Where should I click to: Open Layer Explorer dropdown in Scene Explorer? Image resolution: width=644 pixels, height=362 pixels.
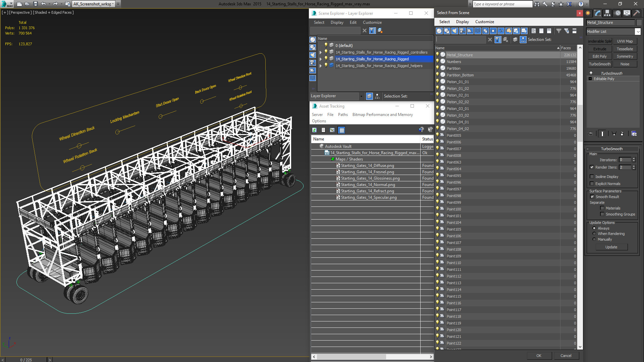[x=361, y=96]
